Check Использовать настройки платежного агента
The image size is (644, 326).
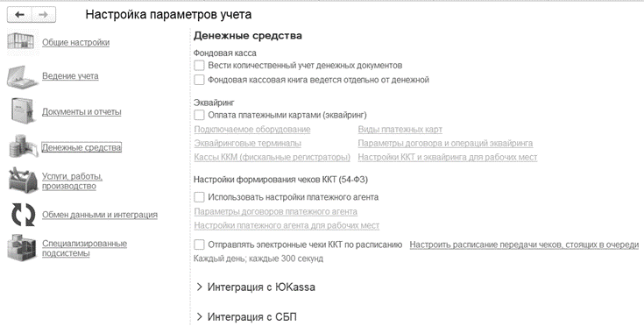pos(199,197)
